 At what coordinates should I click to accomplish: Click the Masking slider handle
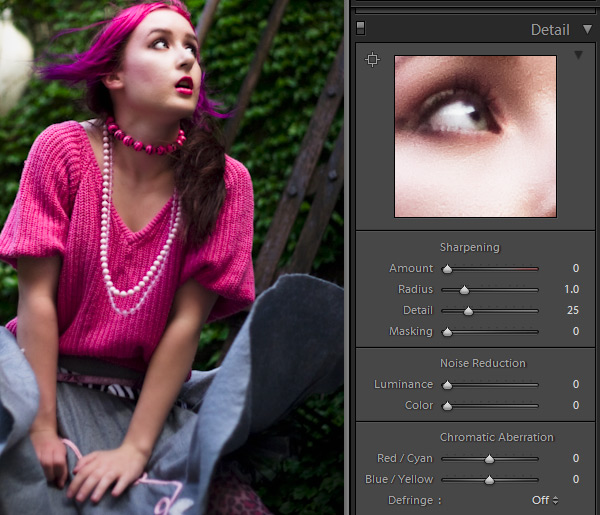447,332
